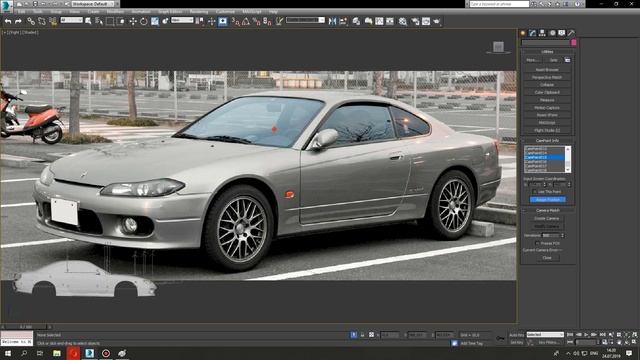
Task: Select the Select and Link tool
Action: (31, 21)
